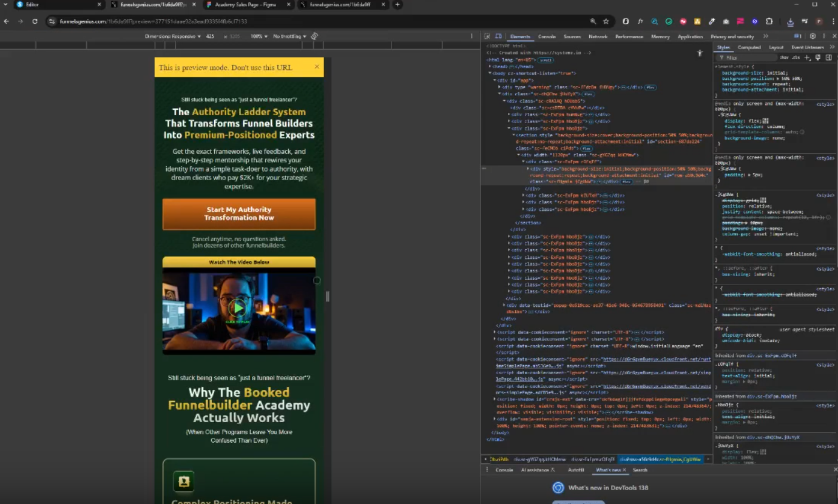
Task: Open the Layout tab in the sidebar
Action: 776,47
